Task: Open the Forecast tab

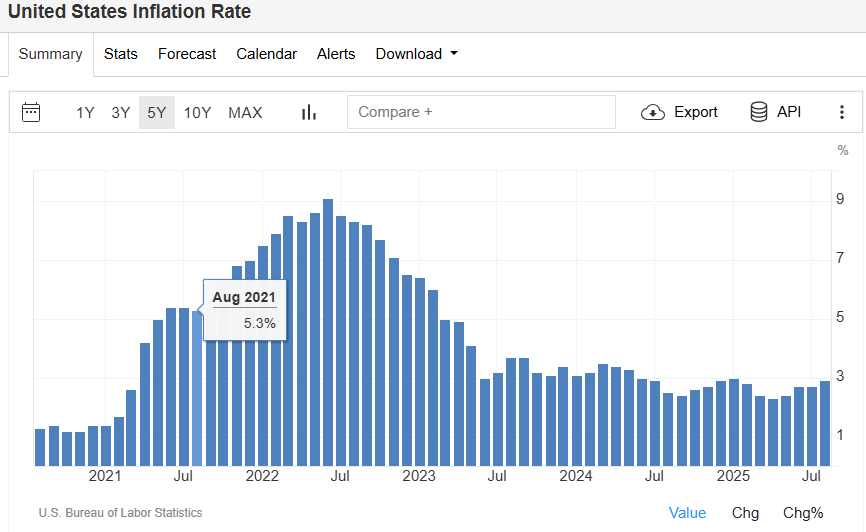Action: pos(187,54)
